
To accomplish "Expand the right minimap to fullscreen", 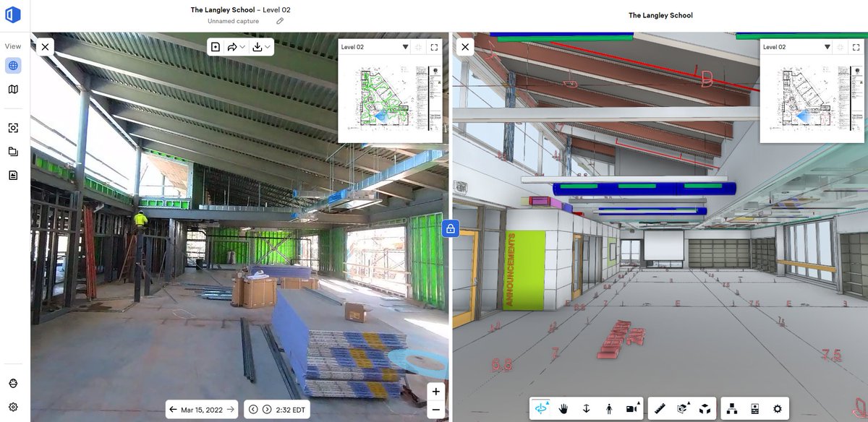I will (x=856, y=47).
